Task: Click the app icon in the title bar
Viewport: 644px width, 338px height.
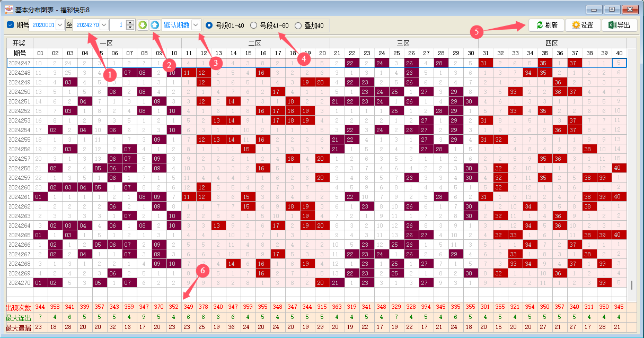Action: pyautogui.click(x=9, y=9)
